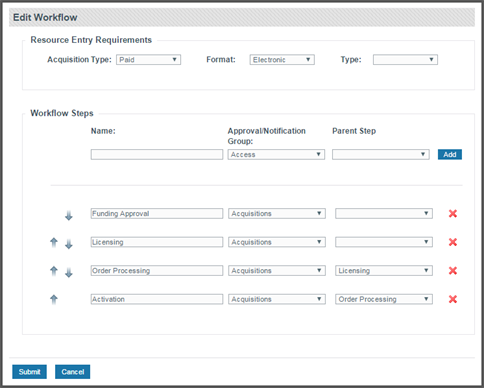Click the Add button
The height and width of the screenshot is (388, 484).
pyautogui.click(x=450, y=154)
